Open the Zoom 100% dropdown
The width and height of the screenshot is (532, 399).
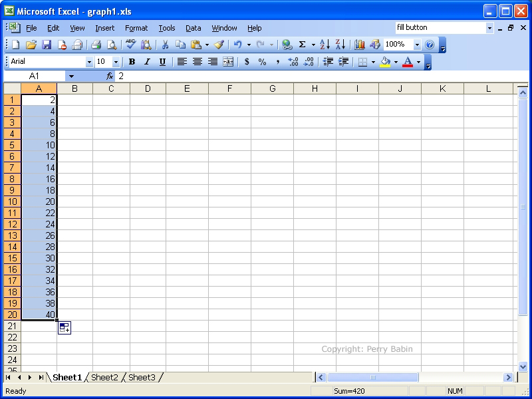tap(417, 45)
